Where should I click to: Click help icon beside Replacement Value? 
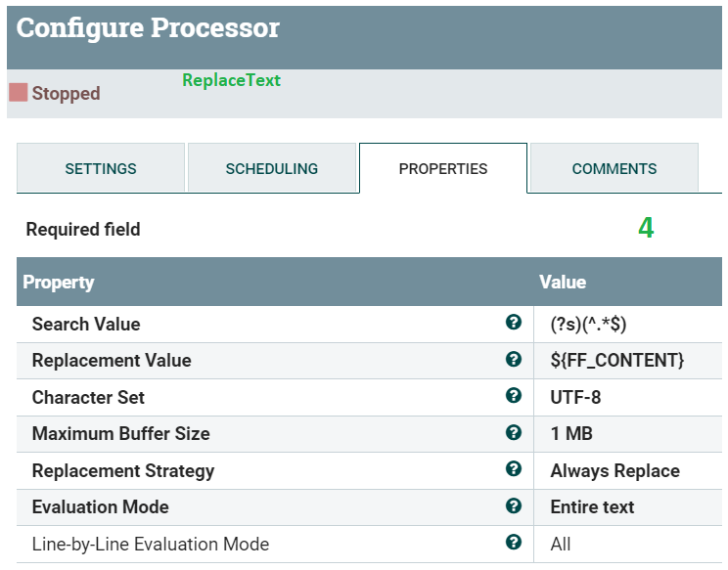513,359
